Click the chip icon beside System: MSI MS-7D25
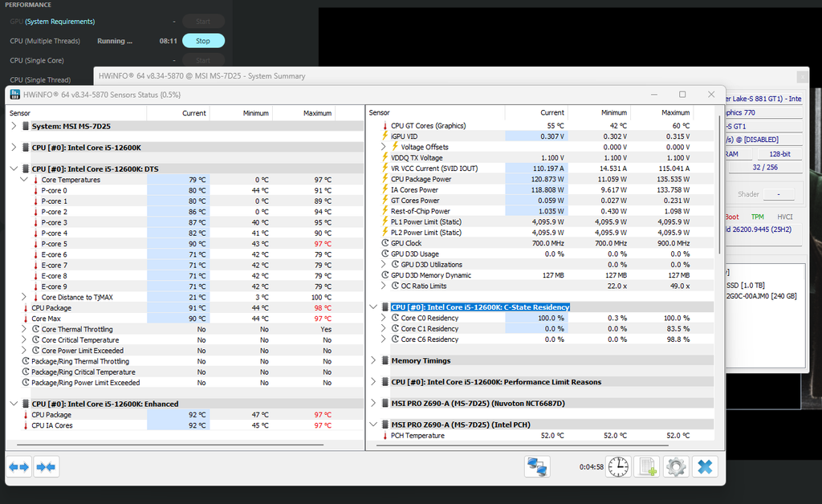The width and height of the screenshot is (822, 504). tap(25, 126)
